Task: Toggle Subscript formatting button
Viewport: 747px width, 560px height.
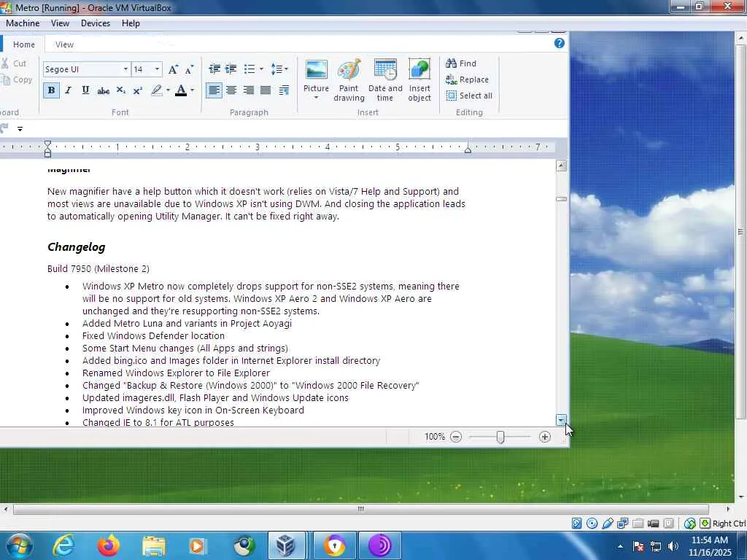Action: (x=121, y=90)
